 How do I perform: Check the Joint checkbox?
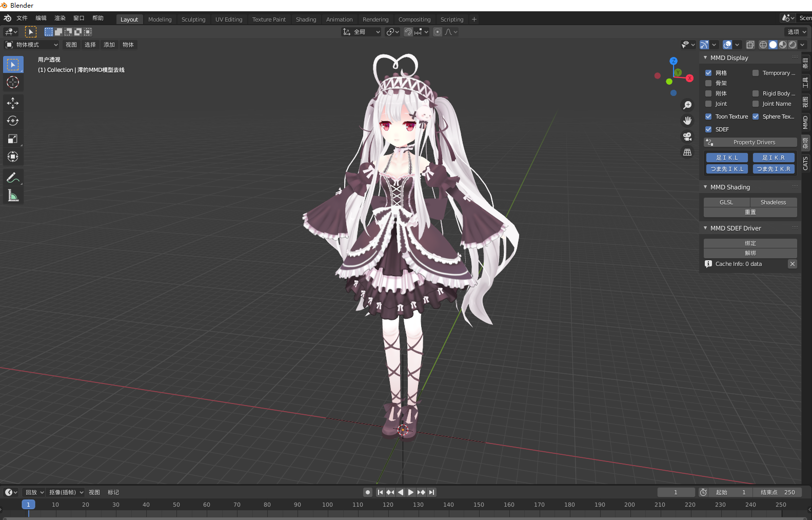708,104
